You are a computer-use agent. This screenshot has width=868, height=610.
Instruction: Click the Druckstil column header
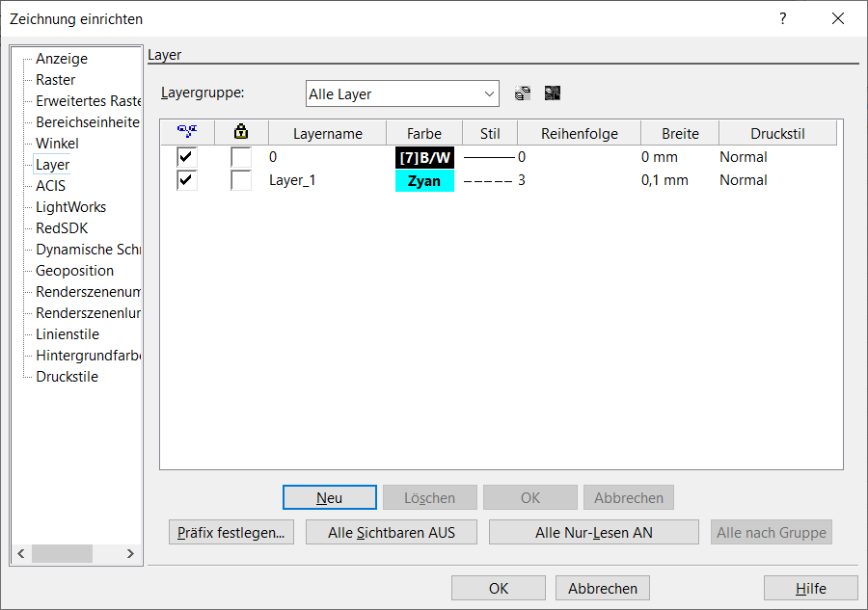777,133
